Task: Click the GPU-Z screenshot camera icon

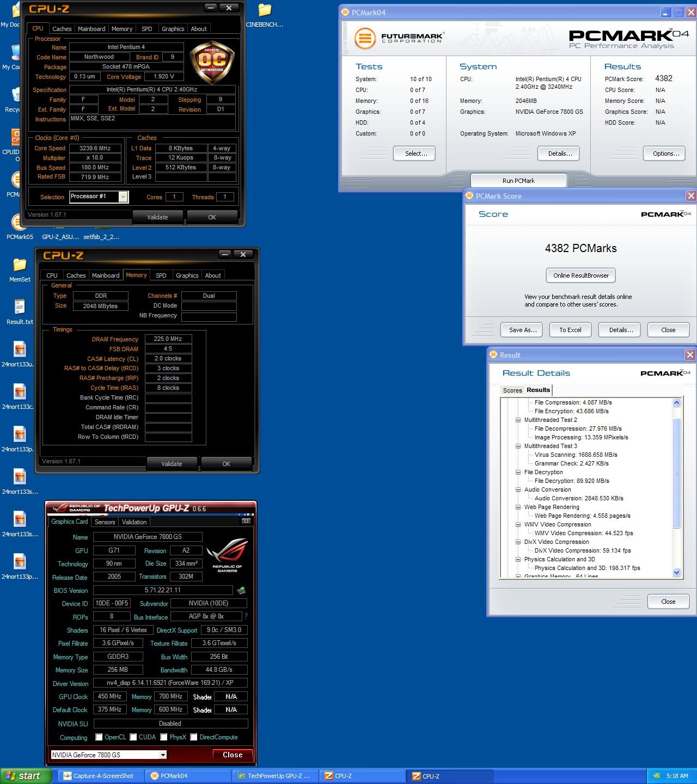Action: tap(246, 521)
